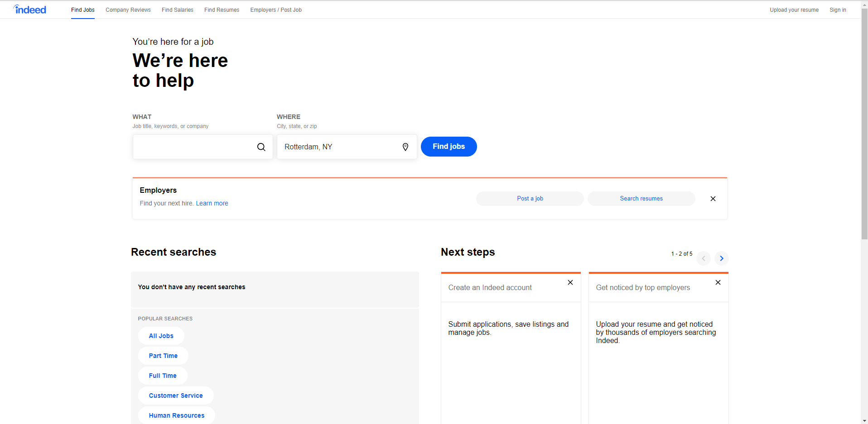Switch to the Company Reviews tab
The image size is (868, 424).
click(128, 10)
